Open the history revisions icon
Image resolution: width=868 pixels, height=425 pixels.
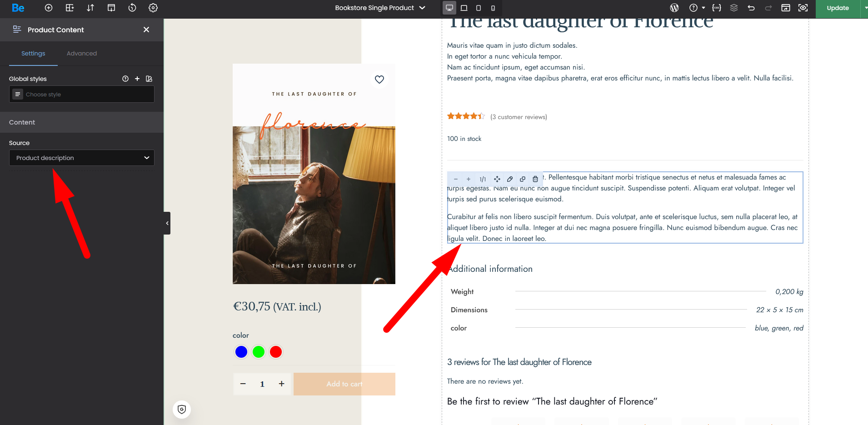132,8
